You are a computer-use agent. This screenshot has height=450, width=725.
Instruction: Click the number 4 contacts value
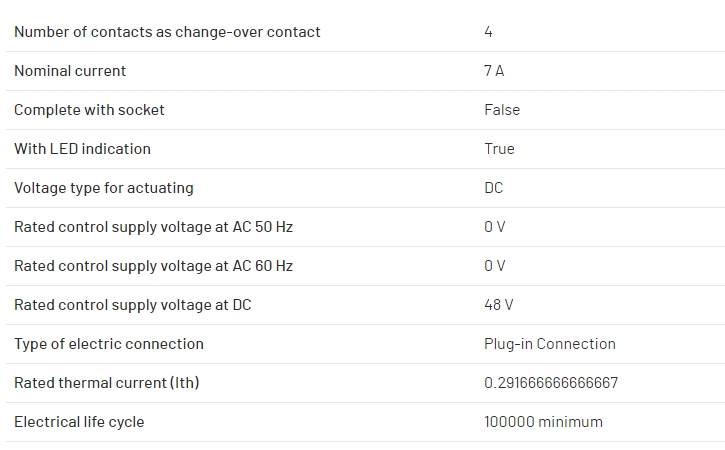tap(488, 32)
